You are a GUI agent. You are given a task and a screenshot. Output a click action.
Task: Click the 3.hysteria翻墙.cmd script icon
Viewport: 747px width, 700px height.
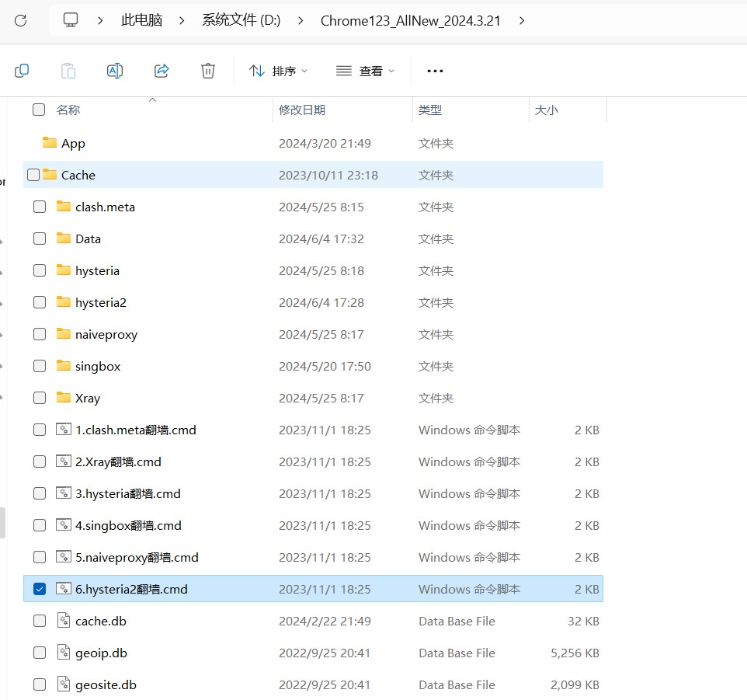point(64,493)
